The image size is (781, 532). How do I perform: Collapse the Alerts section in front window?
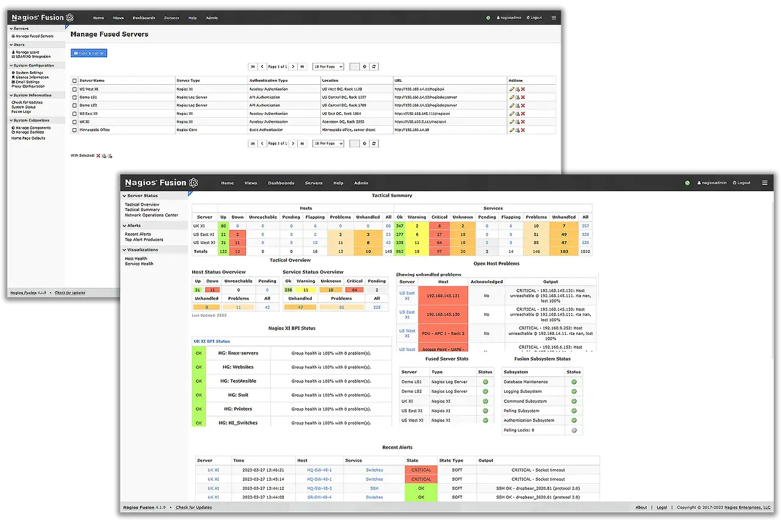155,226
